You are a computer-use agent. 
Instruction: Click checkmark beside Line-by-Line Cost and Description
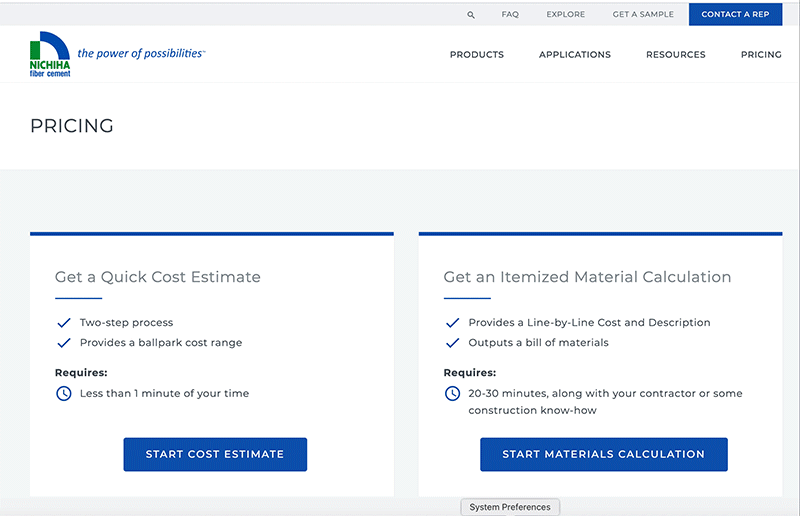452,323
